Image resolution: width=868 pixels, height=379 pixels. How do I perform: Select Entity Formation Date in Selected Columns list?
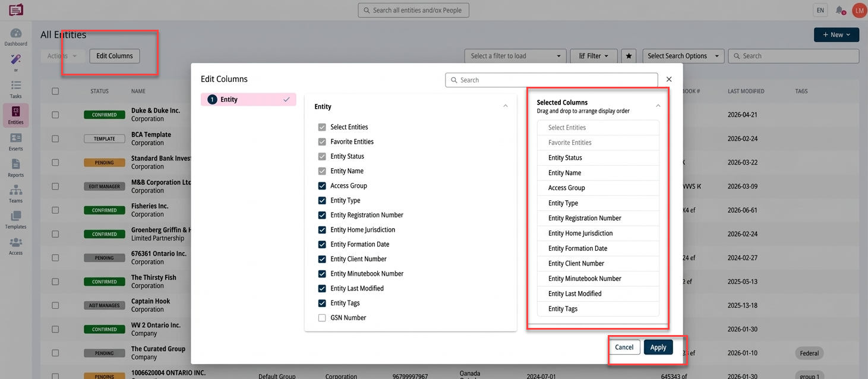click(598, 248)
